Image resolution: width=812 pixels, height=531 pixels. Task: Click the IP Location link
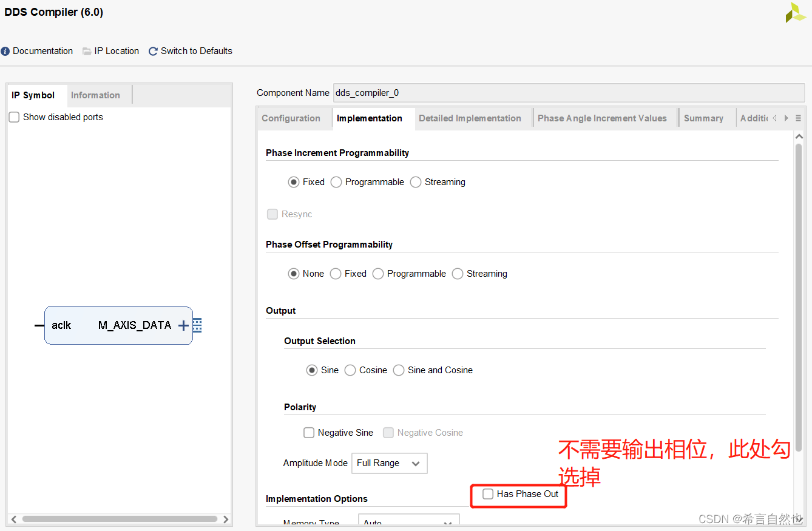pyautogui.click(x=117, y=51)
